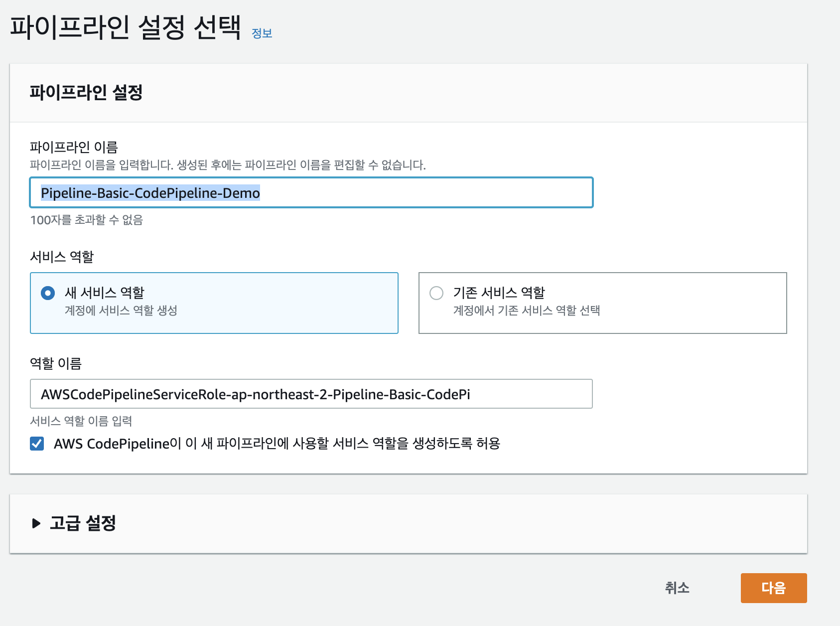The height and width of the screenshot is (626, 840).
Task: Select the 기존 서비스 역할 radio button
Action: point(436,293)
